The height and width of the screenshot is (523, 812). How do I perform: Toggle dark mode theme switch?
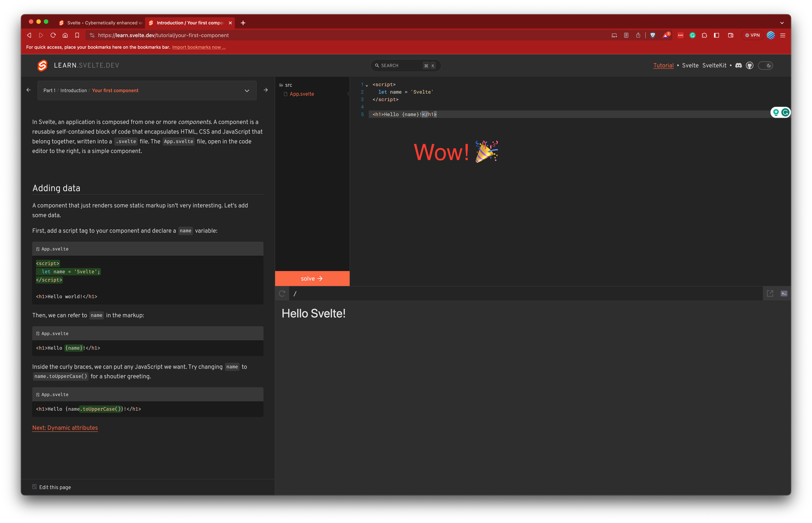(x=765, y=65)
